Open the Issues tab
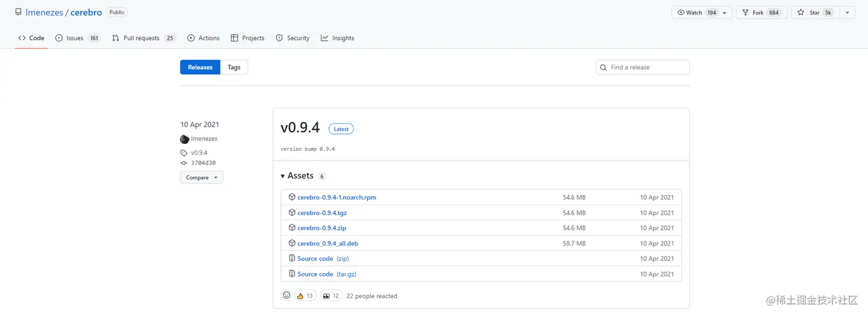The height and width of the screenshot is (316, 868). click(x=77, y=38)
